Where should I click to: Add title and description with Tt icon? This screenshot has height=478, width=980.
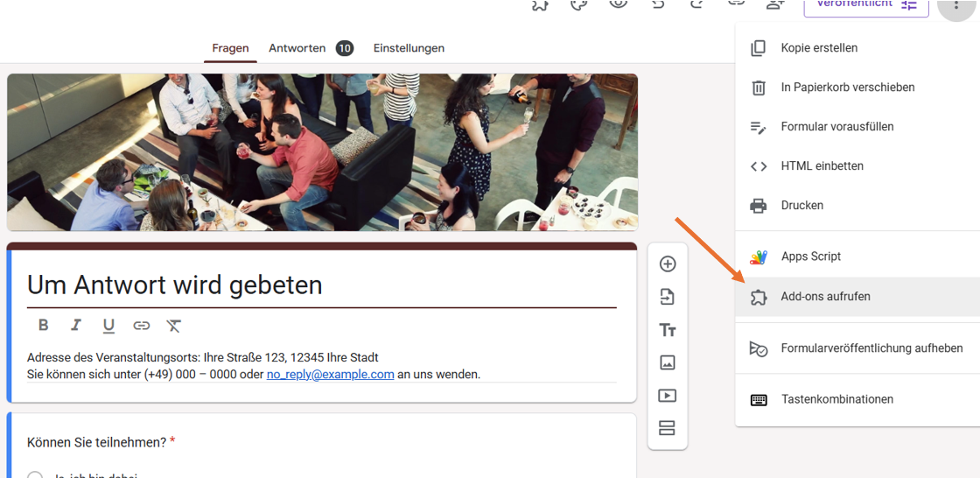pos(668,330)
